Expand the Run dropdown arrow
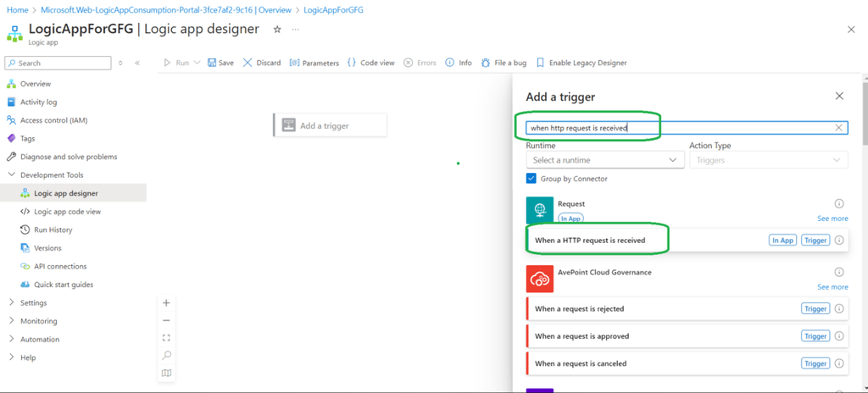 click(x=197, y=63)
